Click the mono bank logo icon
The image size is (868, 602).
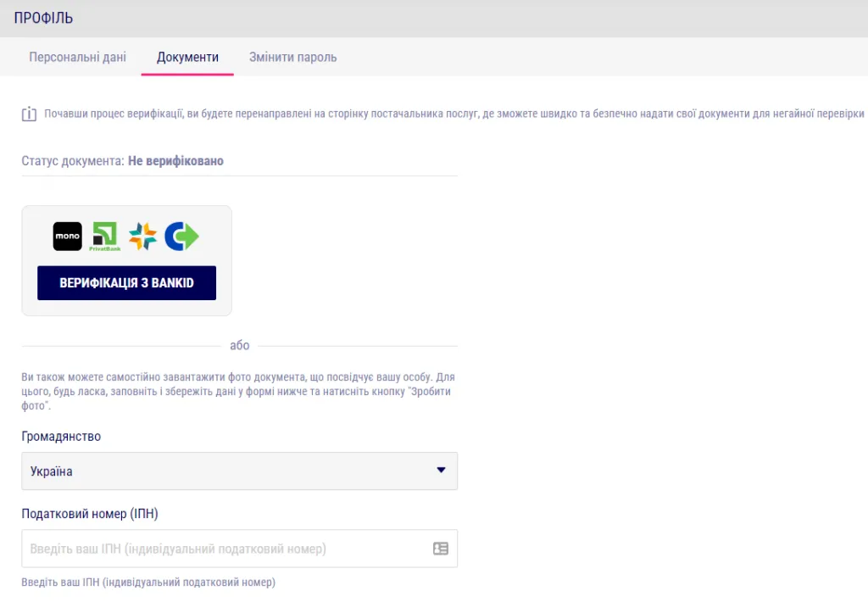coord(68,237)
